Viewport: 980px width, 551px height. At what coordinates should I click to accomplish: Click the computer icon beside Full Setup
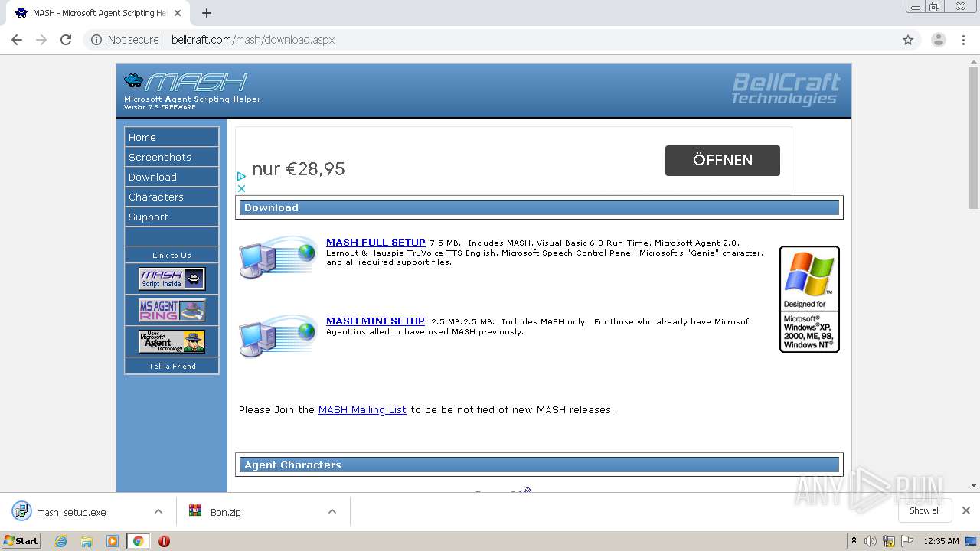(277, 258)
